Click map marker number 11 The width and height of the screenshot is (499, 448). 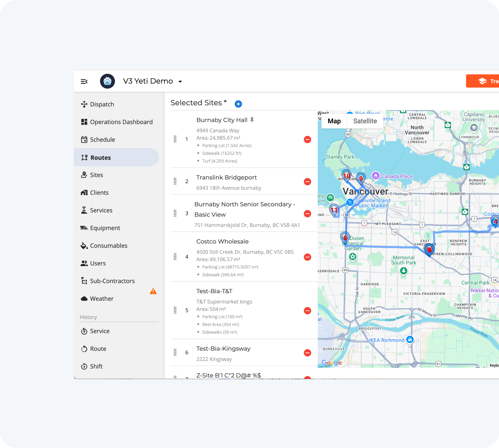(334, 209)
